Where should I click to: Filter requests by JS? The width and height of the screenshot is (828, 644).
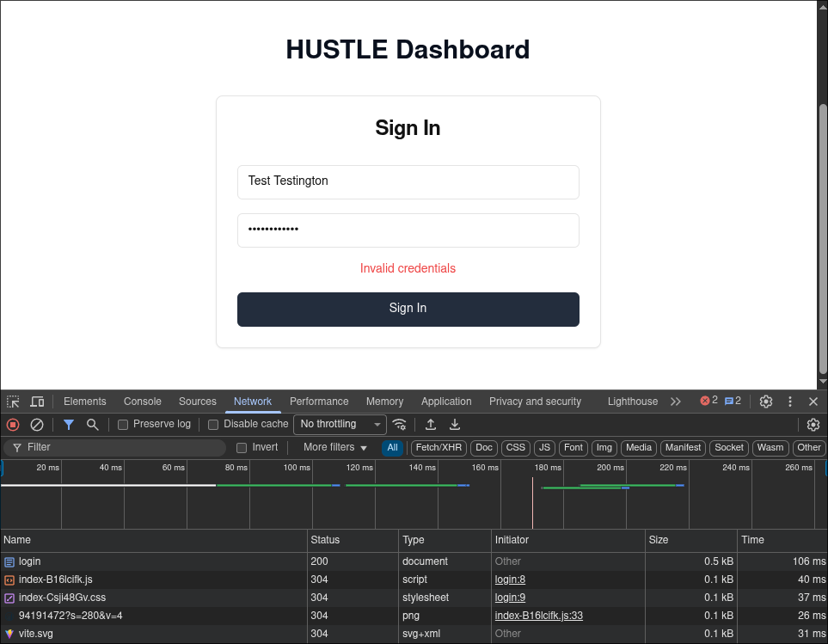pos(544,448)
